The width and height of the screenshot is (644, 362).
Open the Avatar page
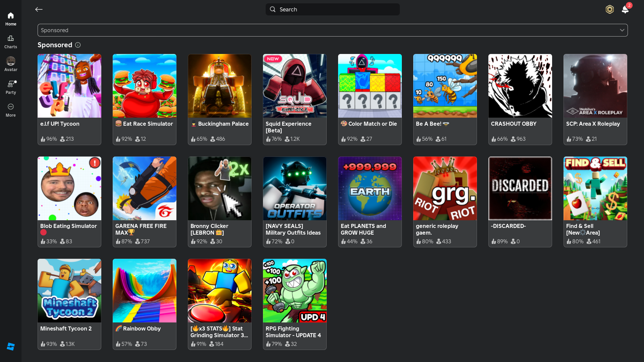11,64
